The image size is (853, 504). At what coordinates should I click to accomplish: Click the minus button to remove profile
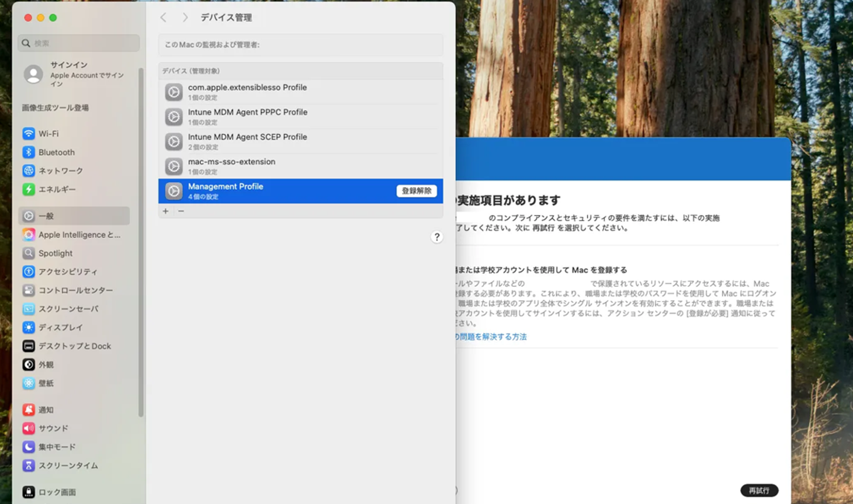click(x=181, y=211)
